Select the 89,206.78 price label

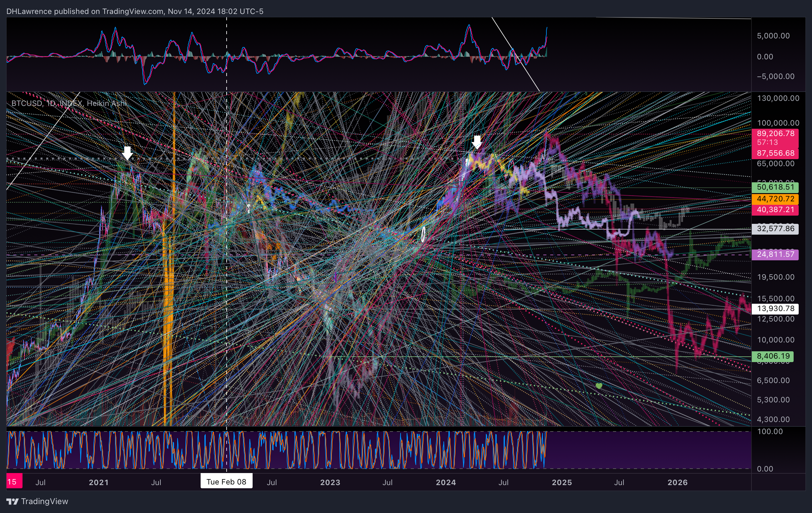pos(776,133)
